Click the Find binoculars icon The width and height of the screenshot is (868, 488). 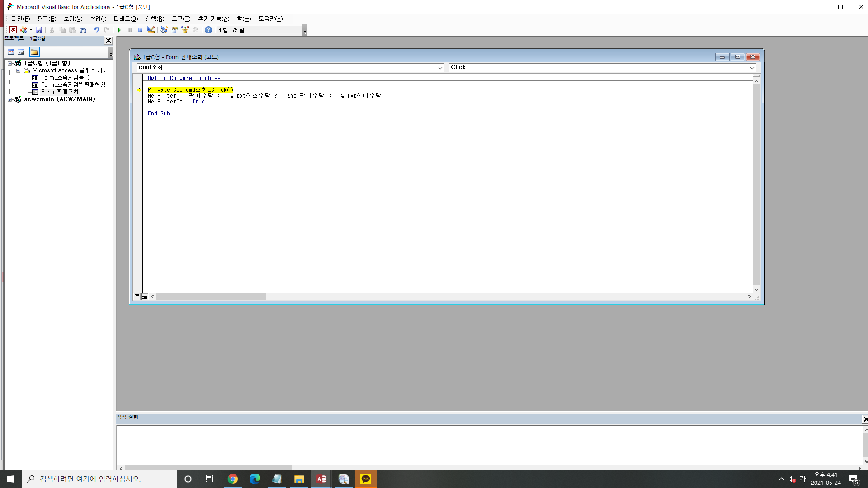point(83,30)
